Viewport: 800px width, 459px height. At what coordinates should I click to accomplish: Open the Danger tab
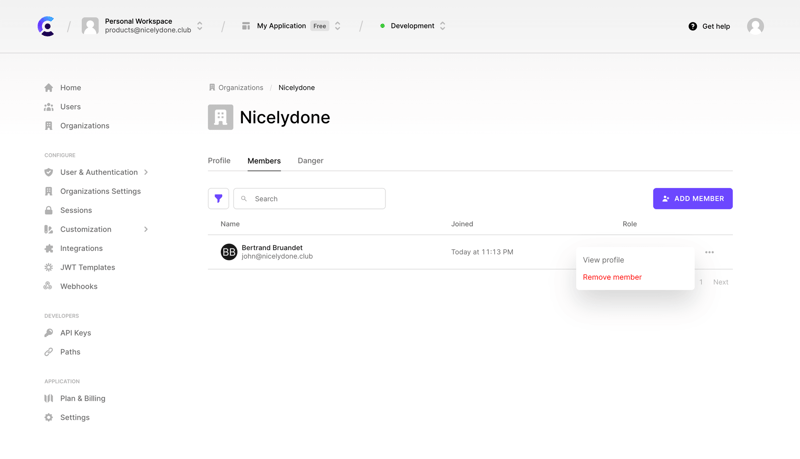coord(310,161)
